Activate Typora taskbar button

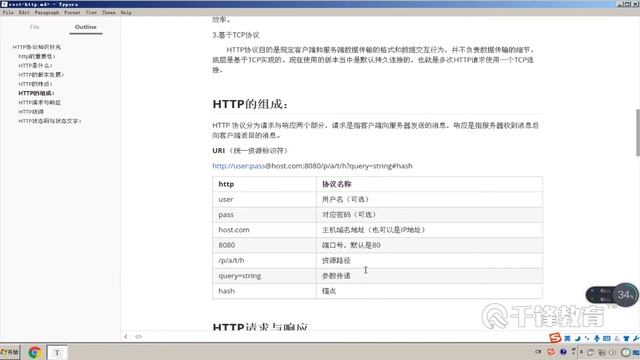(57, 352)
